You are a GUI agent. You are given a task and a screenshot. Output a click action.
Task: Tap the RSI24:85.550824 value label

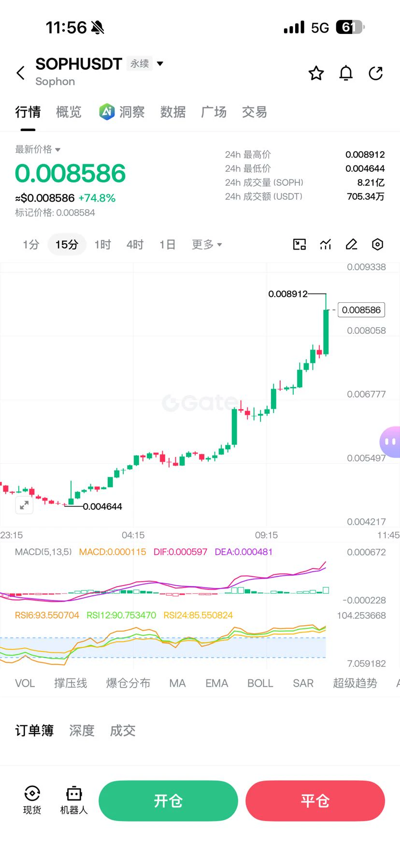coord(198,615)
